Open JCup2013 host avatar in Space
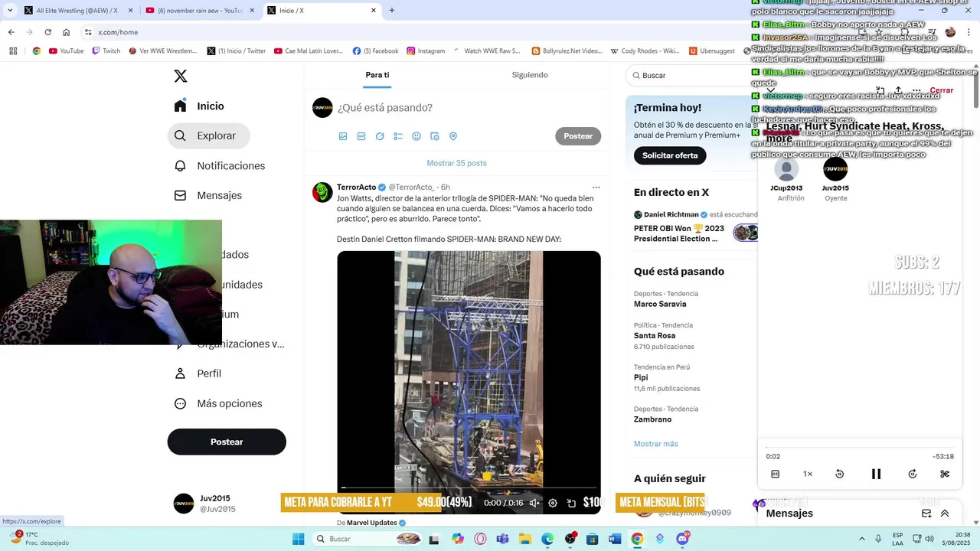The height and width of the screenshot is (551, 980). (786, 169)
